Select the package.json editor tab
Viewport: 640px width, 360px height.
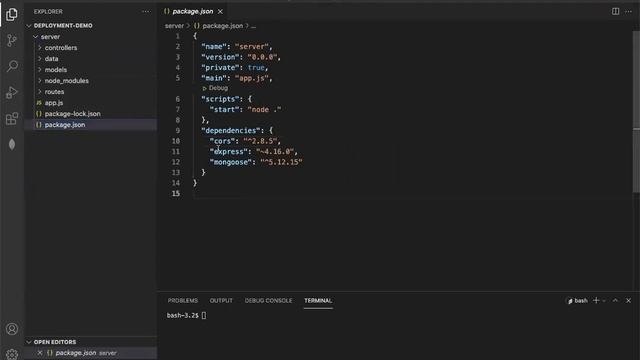coord(193,11)
